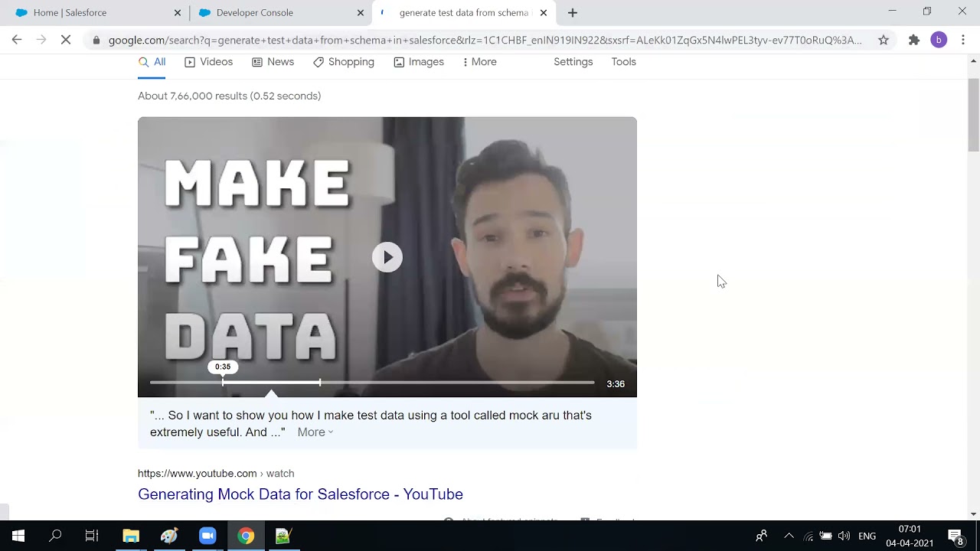Close the Developer Console tab

point(361,13)
